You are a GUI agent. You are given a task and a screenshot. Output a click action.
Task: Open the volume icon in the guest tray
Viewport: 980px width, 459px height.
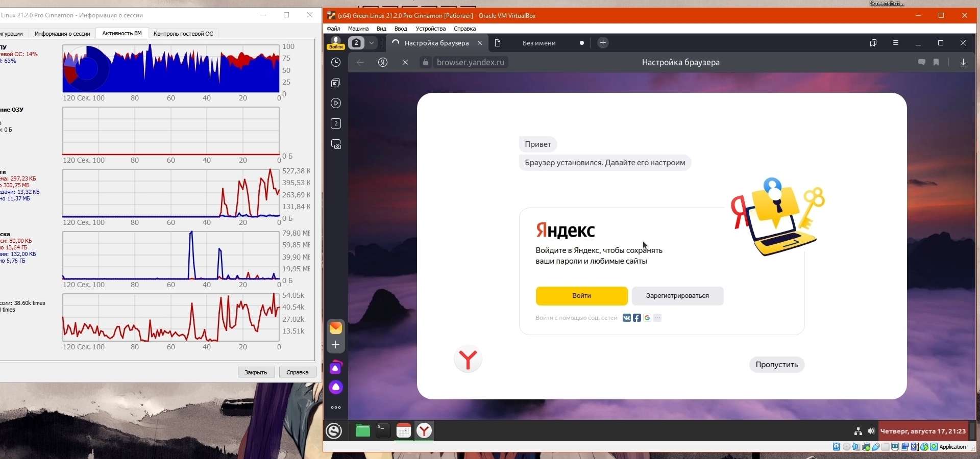point(871,431)
